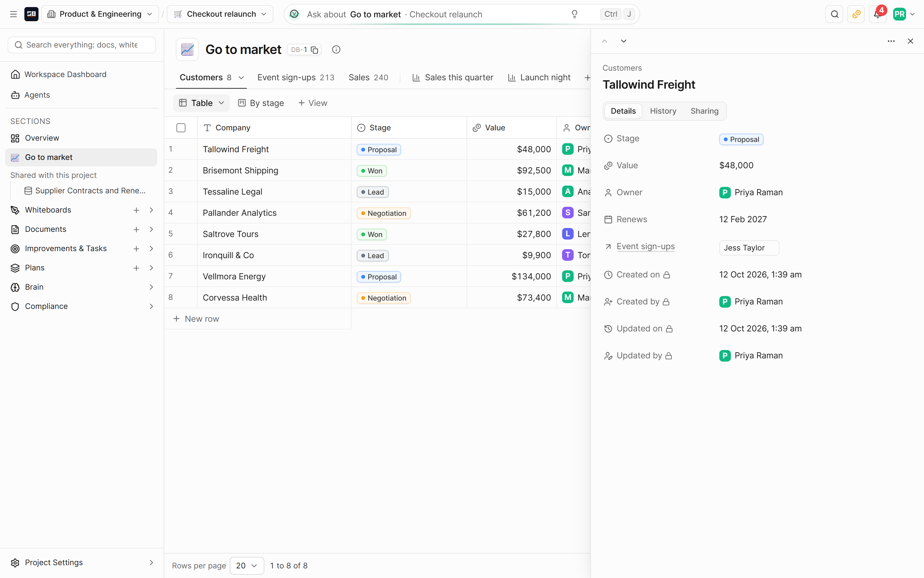Open the Sharing tab
Screen dimensions: 924x578
pos(705,111)
